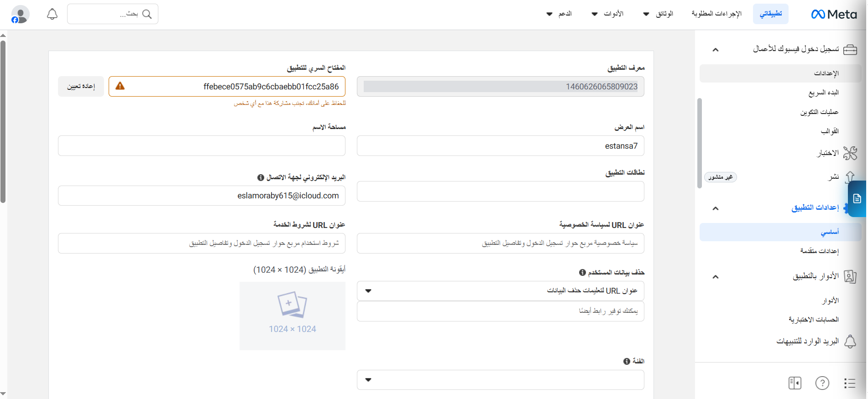Select the تطبيقاتي tab
The image size is (868, 399).
tap(771, 14)
